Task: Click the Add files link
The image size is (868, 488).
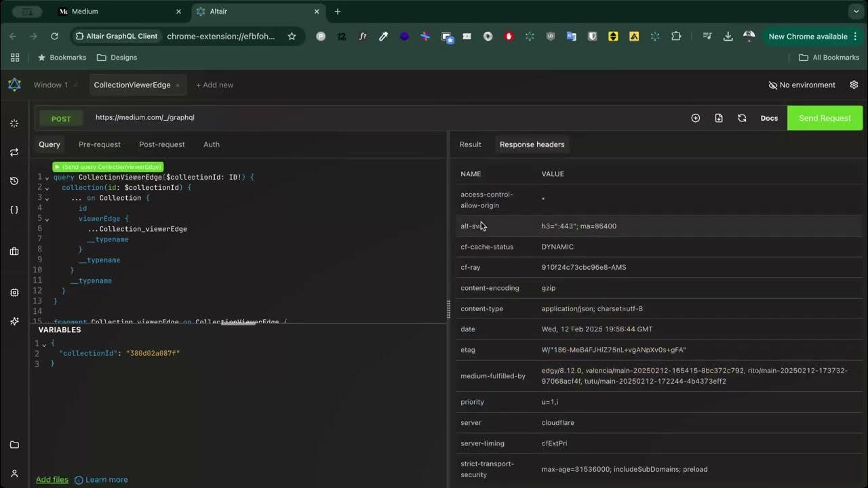Action: [52, 479]
